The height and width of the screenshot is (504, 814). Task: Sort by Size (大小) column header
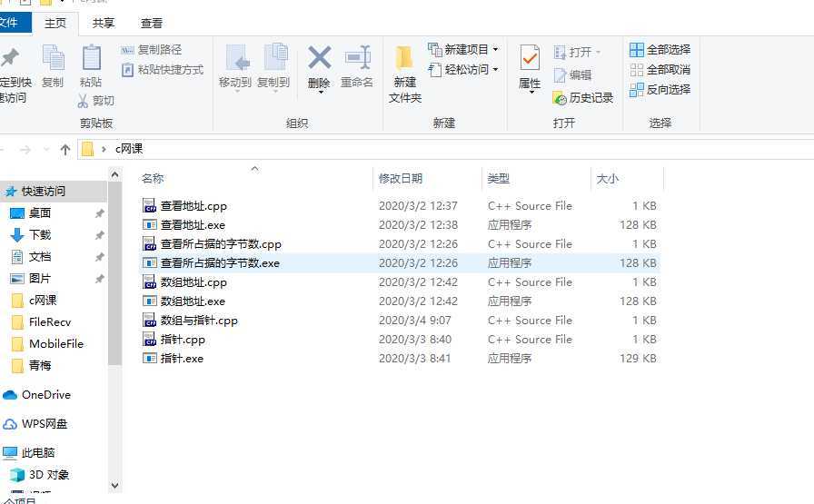608,179
